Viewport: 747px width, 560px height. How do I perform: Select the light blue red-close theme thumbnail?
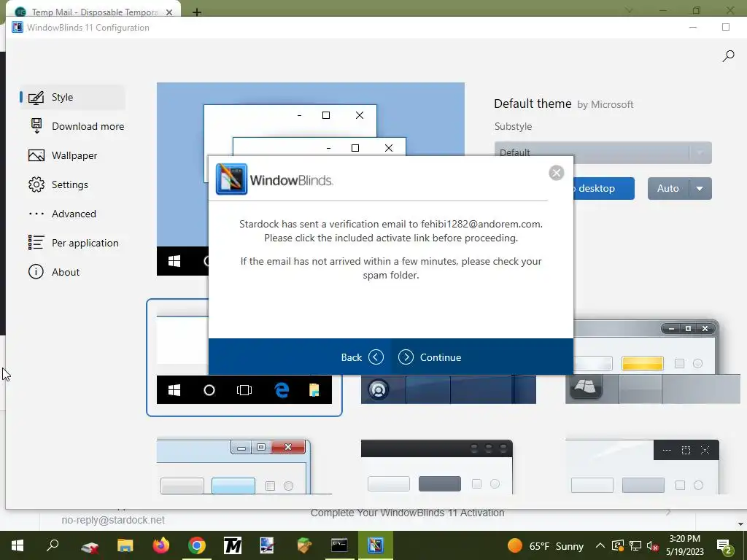pos(244,467)
